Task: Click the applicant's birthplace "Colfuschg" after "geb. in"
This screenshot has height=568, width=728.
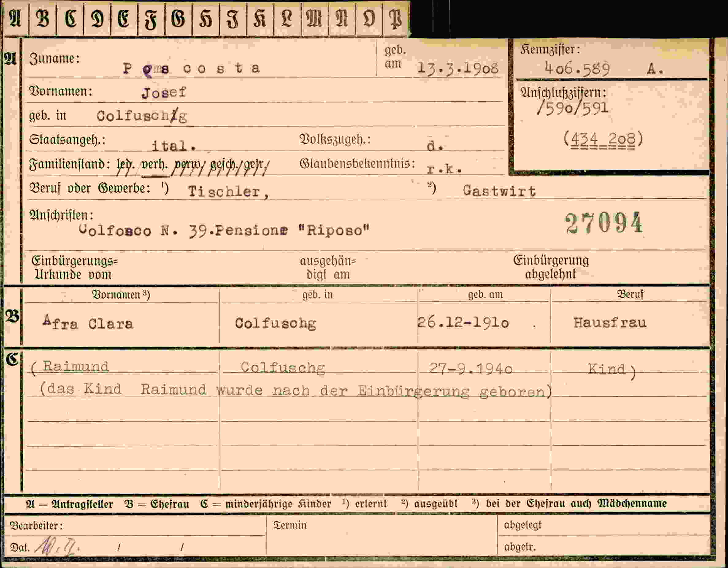Action: [142, 116]
